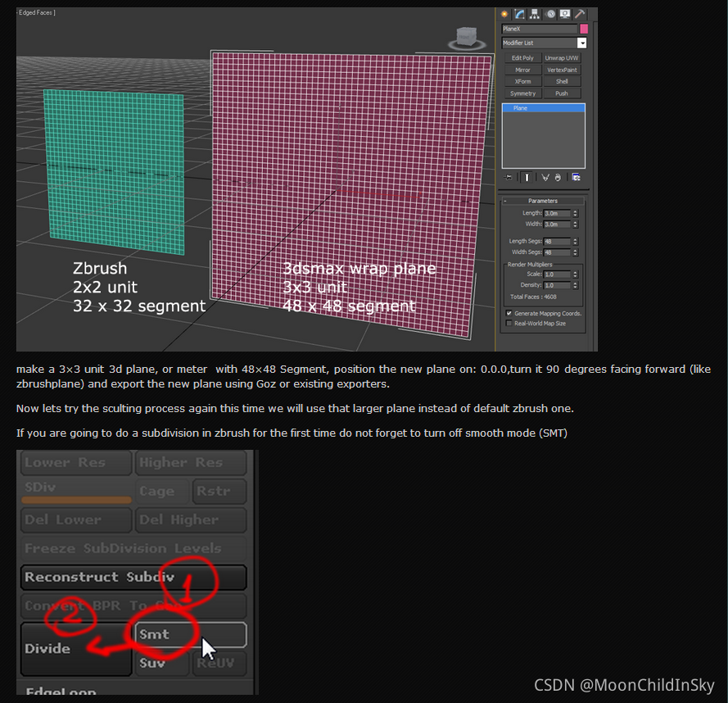Open Configure Modifier Sets icon
This screenshot has height=703, width=728.
[576, 178]
